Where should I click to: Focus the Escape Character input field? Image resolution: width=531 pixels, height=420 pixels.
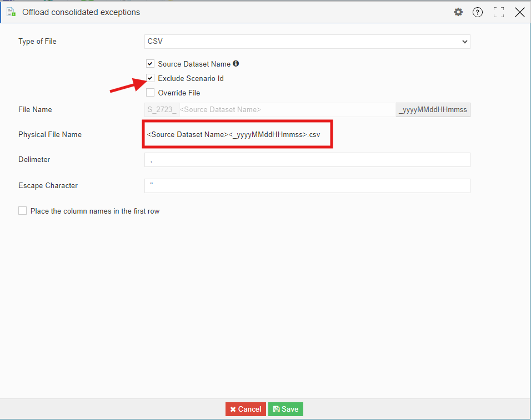[307, 186]
